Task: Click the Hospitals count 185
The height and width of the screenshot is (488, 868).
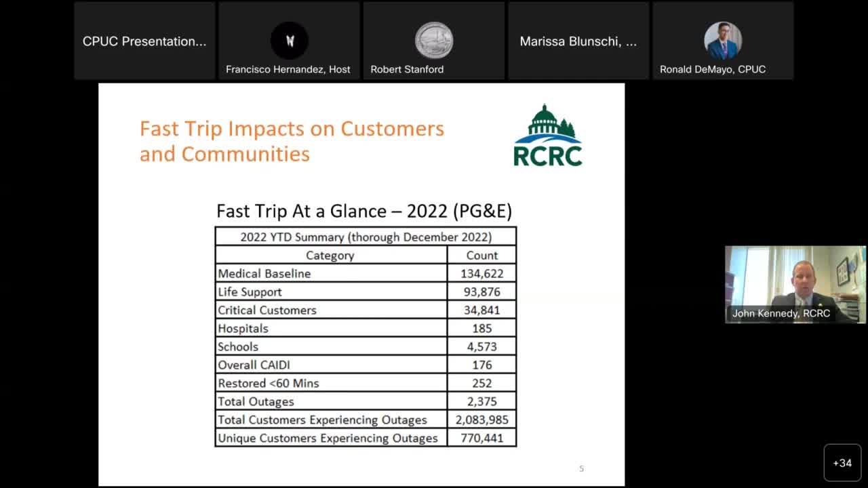Action: pyautogui.click(x=482, y=329)
